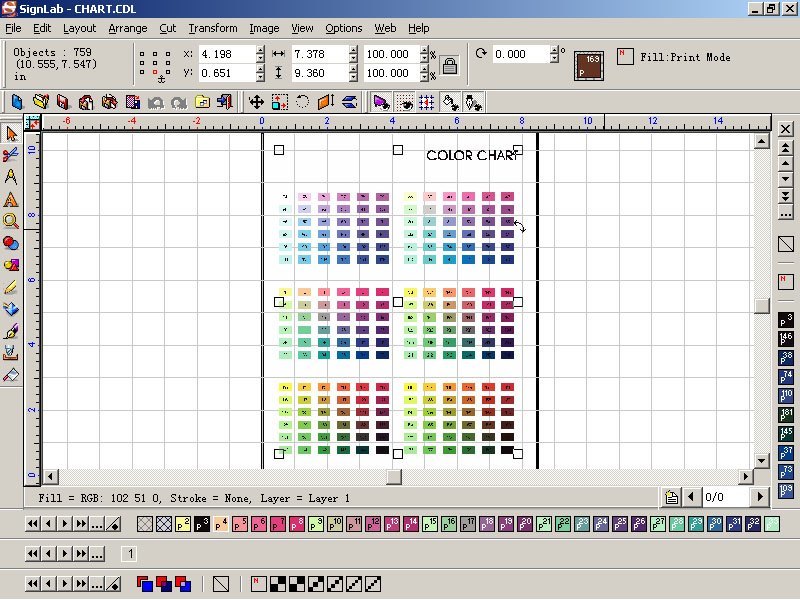Select the orange A text effects tool
This screenshot has width=800, height=600.
pyautogui.click(x=11, y=199)
